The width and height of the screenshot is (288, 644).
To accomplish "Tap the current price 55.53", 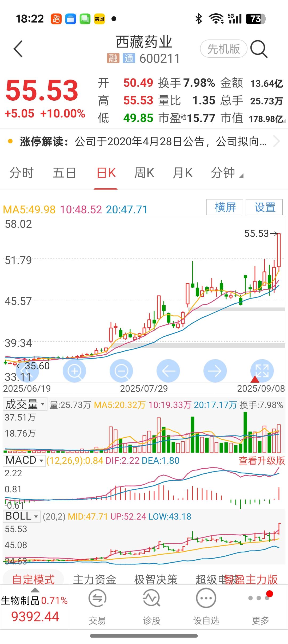I will click(42, 90).
